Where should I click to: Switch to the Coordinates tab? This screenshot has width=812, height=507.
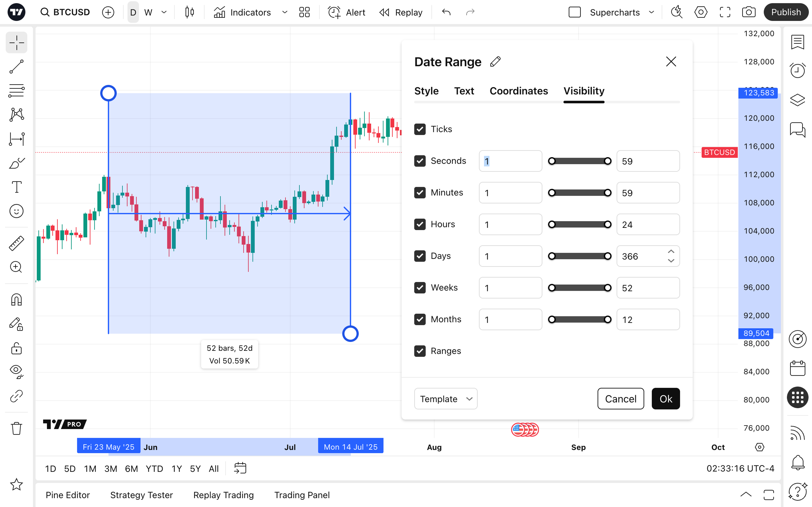click(518, 91)
